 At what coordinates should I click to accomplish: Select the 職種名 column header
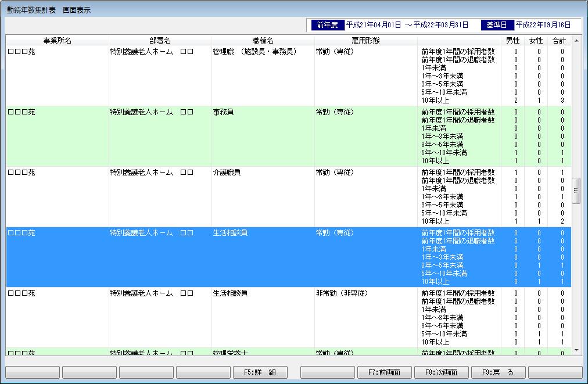click(x=263, y=41)
